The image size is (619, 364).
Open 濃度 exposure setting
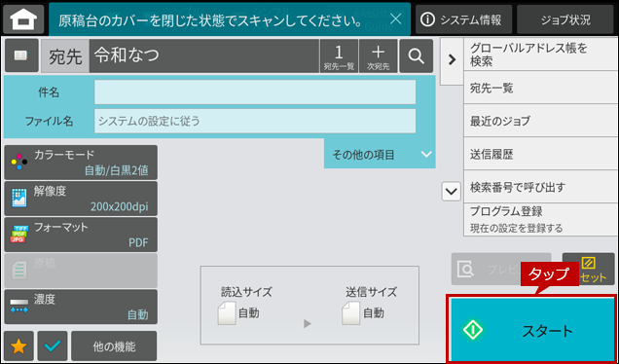coord(81,307)
